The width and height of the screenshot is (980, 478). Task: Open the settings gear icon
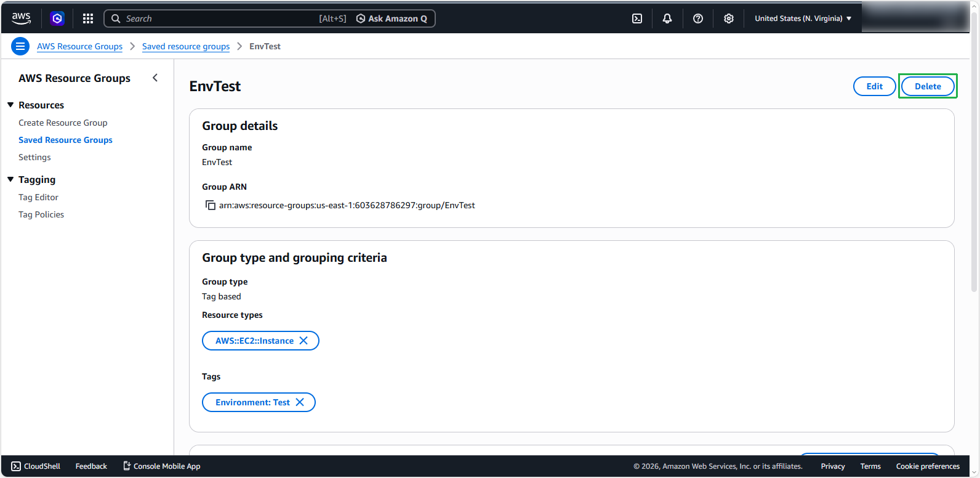click(729, 18)
